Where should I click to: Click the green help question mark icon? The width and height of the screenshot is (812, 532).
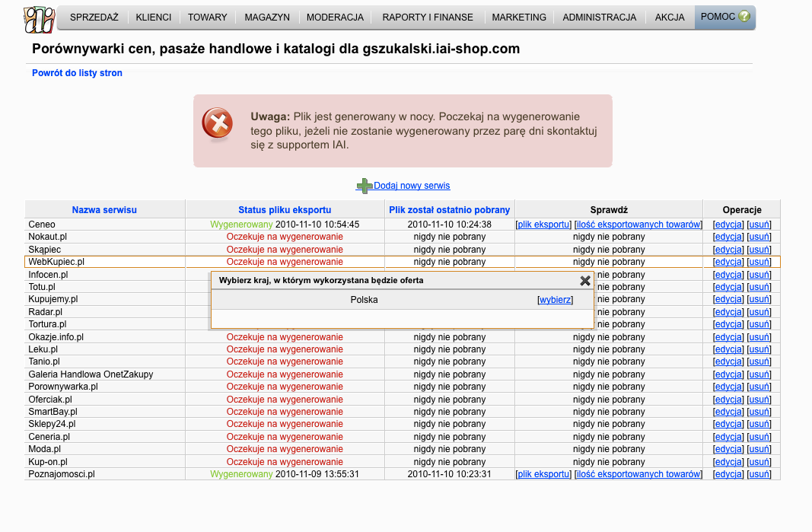coord(744,17)
